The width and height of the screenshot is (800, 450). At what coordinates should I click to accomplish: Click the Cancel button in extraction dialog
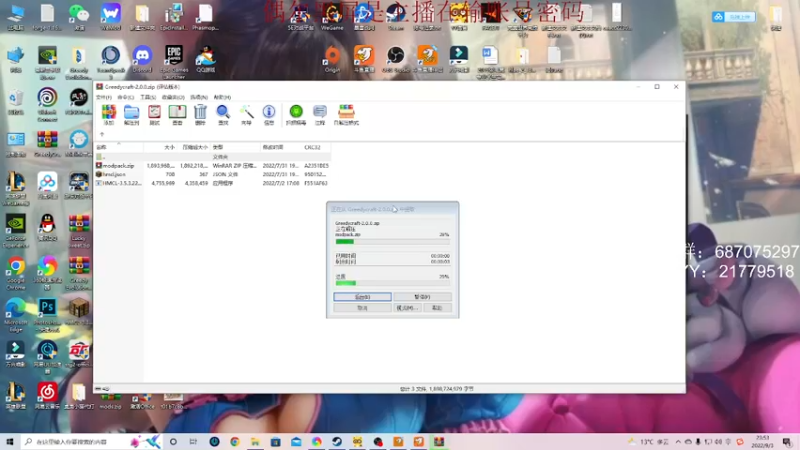click(362, 308)
